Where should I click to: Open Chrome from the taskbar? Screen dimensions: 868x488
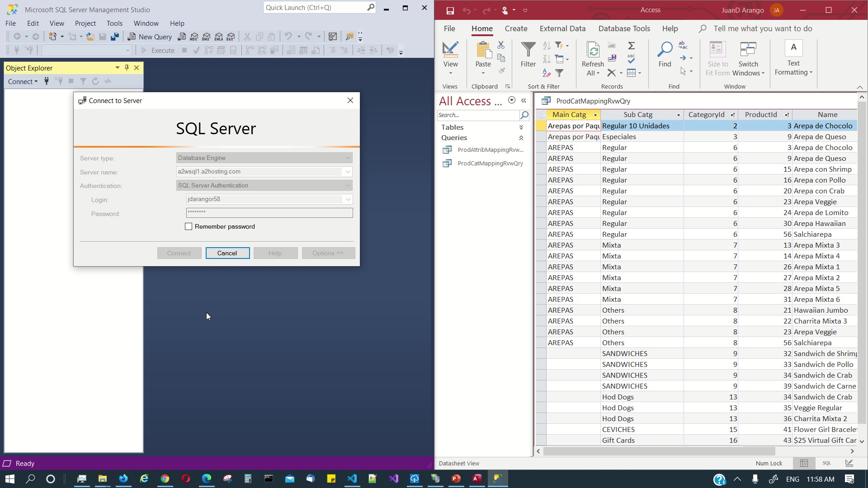coord(165,479)
